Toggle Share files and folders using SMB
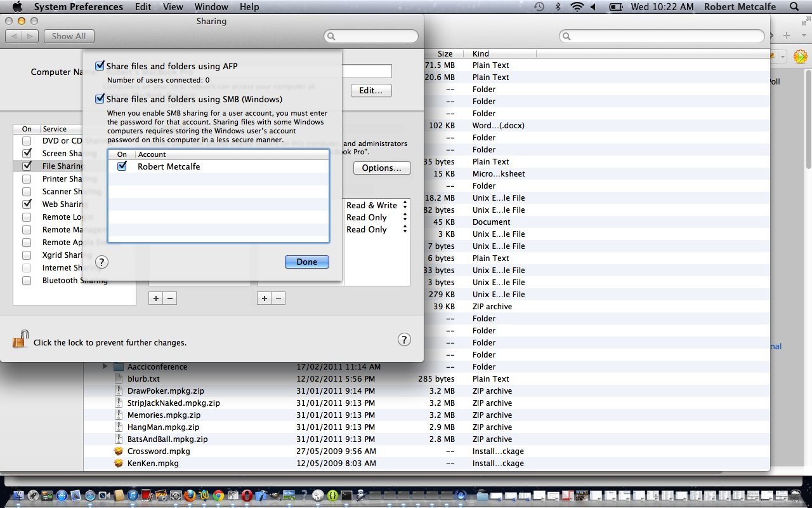 (x=100, y=99)
